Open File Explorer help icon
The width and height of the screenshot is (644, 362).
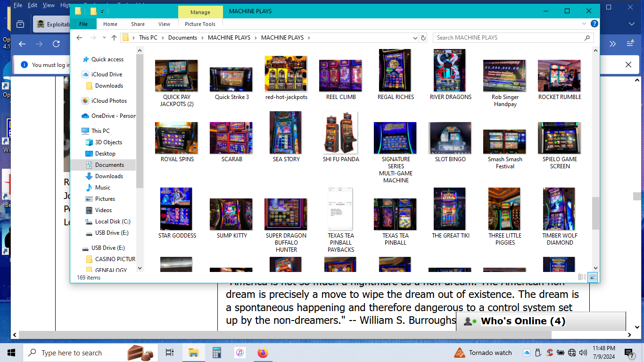pos(594,24)
